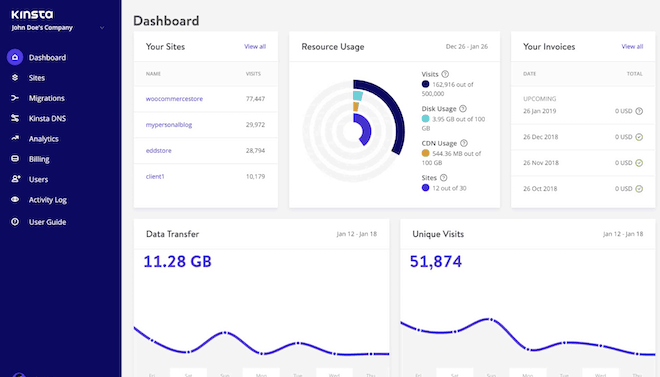This screenshot has width=660, height=377.
Task: Open the Dashboard home icon
Action: [x=15, y=57]
